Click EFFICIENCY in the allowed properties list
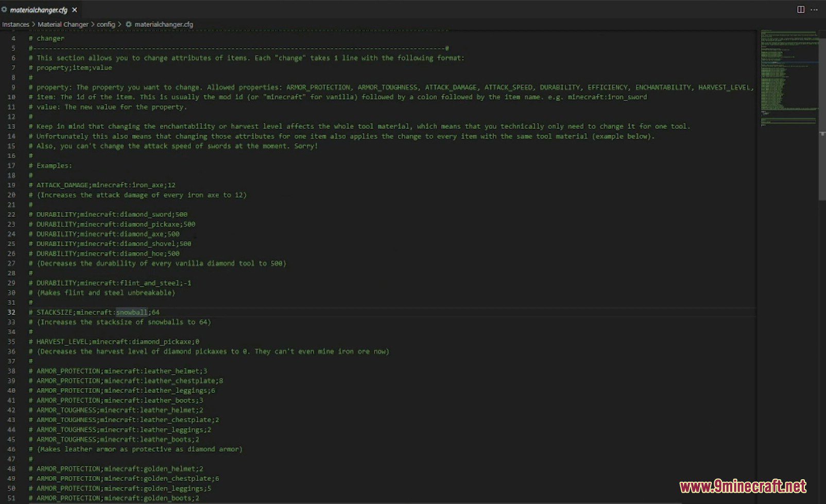Image resolution: width=826 pixels, height=504 pixels. point(608,88)
